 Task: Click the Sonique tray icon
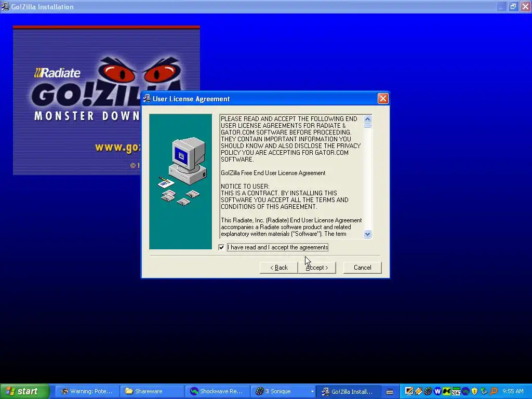click(x=428, y=391)
